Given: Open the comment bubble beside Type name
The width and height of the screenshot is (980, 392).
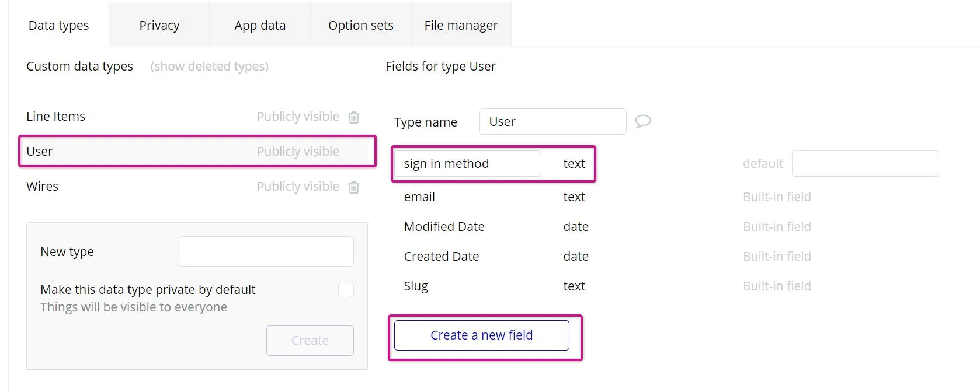Looking at the screenshot, I should pos(643,121).
